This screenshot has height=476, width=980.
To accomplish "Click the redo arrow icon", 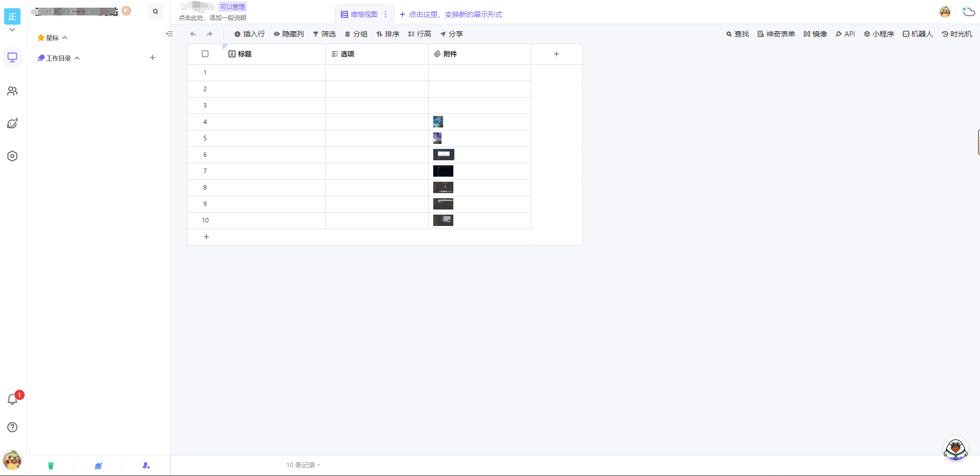I will tap(209, 34).
